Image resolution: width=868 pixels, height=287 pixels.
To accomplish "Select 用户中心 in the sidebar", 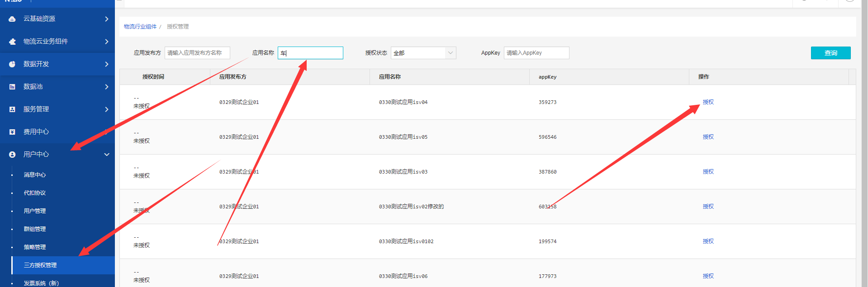I will point(57,155).
